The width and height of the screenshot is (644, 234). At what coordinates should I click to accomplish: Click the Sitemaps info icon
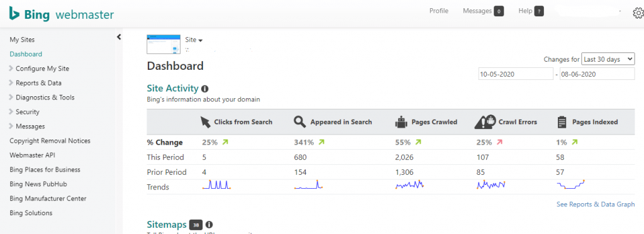pyautogui.click(x=209, y=225)
